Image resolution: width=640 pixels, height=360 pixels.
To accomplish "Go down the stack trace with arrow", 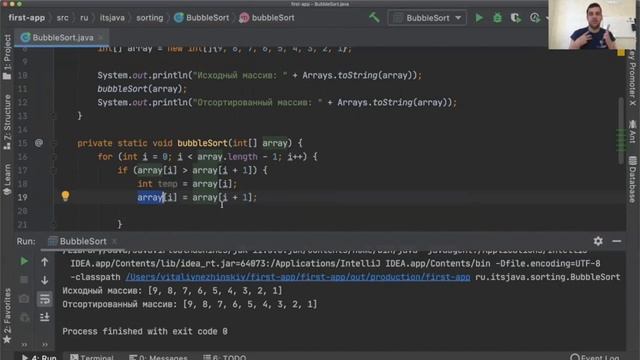I will click(x=44, y=280).
